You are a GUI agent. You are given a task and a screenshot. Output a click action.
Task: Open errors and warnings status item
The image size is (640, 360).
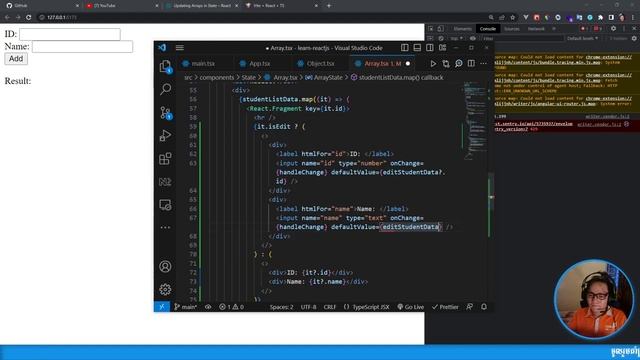click(231, 307)
